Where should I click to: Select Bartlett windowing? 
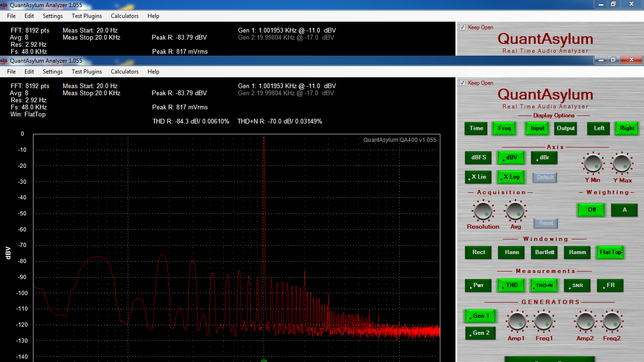[544, 253]
